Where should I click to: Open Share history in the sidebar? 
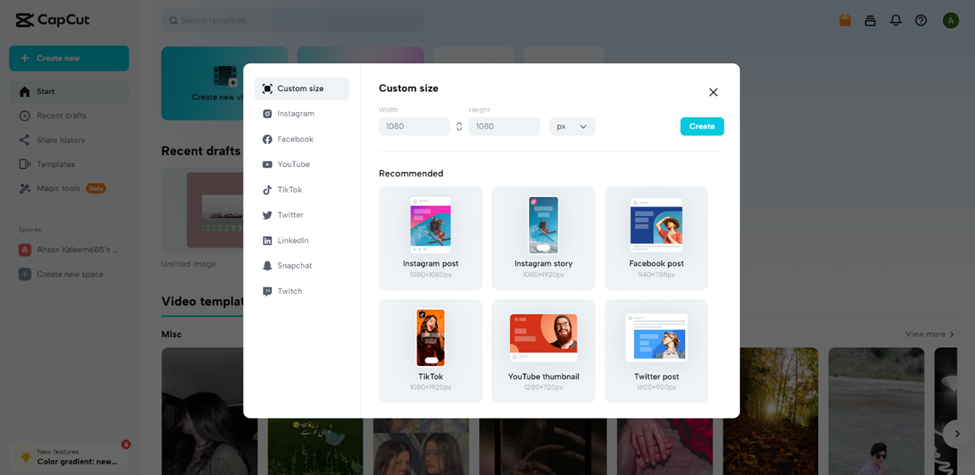coord(69,140)
